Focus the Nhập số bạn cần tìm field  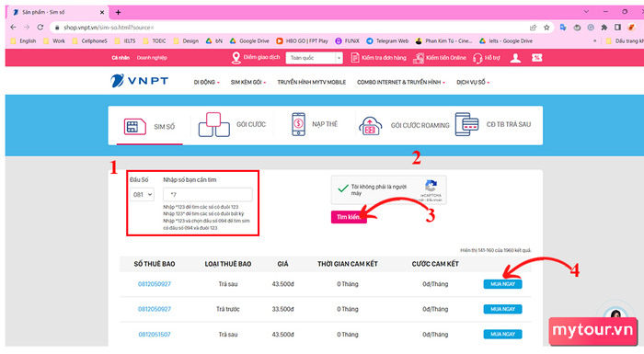pyautogui.click(x=207, y=194)
